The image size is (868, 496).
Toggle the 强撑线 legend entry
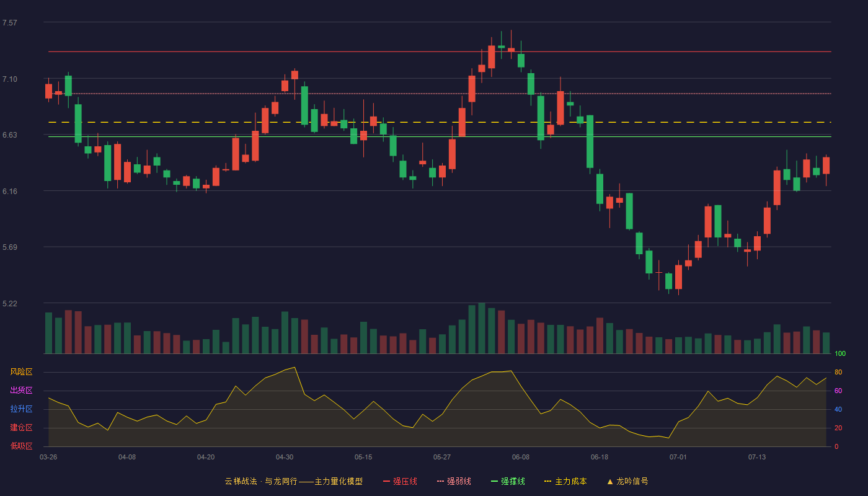[508, 481]
